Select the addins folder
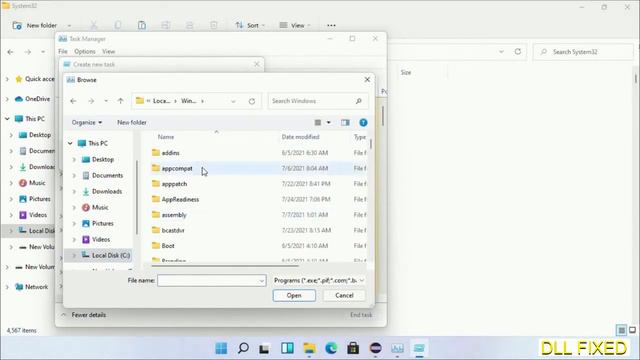Screen dimensions: 640x360 pos(170,153)
